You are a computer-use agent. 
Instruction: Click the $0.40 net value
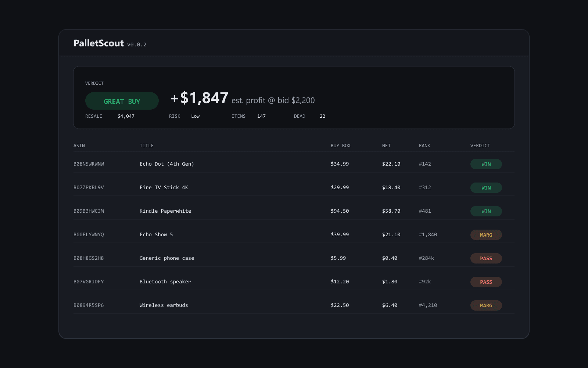point(390,258)
